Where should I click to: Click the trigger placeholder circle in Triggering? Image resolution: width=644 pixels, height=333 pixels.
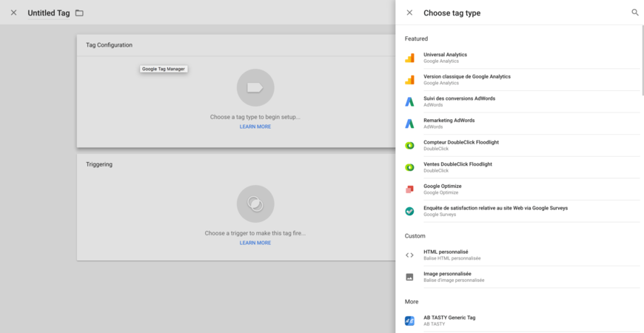255,203
